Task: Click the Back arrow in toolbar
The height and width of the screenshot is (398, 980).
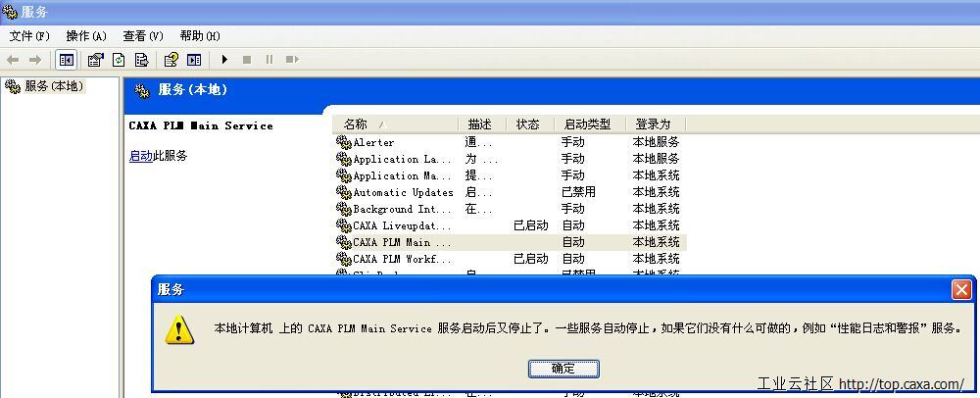Action: tap(13, 60)
